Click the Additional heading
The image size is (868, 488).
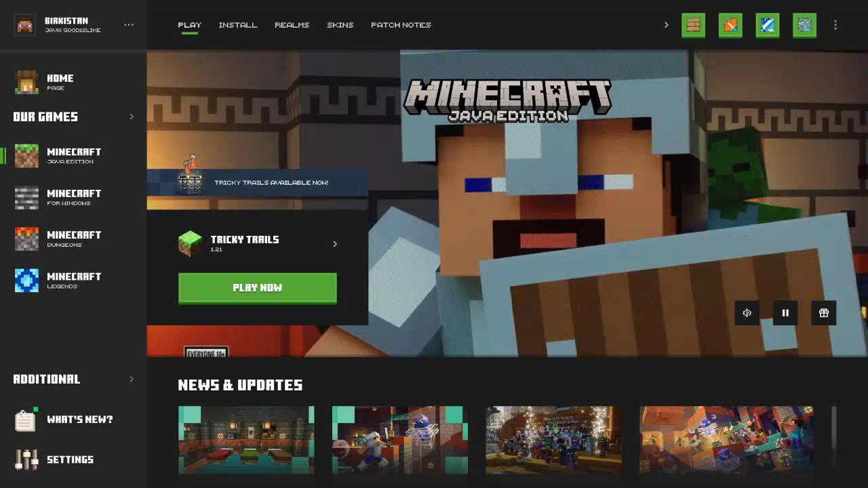[47, 379]
